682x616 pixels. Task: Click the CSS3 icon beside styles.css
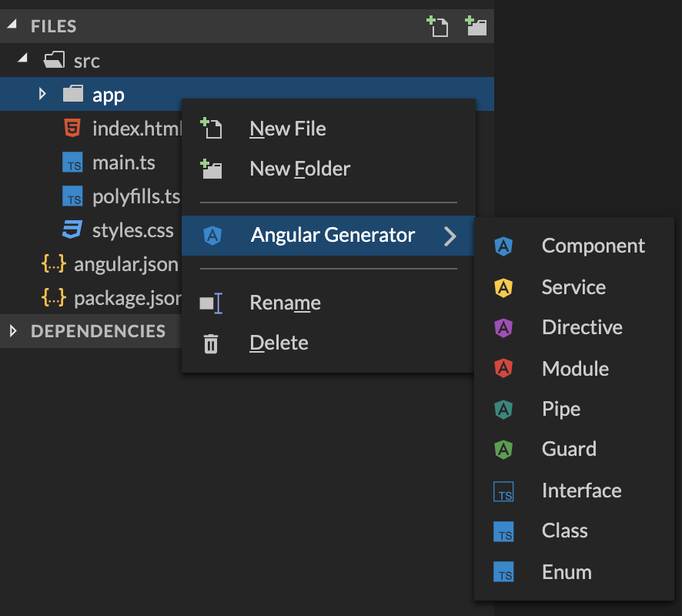72,229
